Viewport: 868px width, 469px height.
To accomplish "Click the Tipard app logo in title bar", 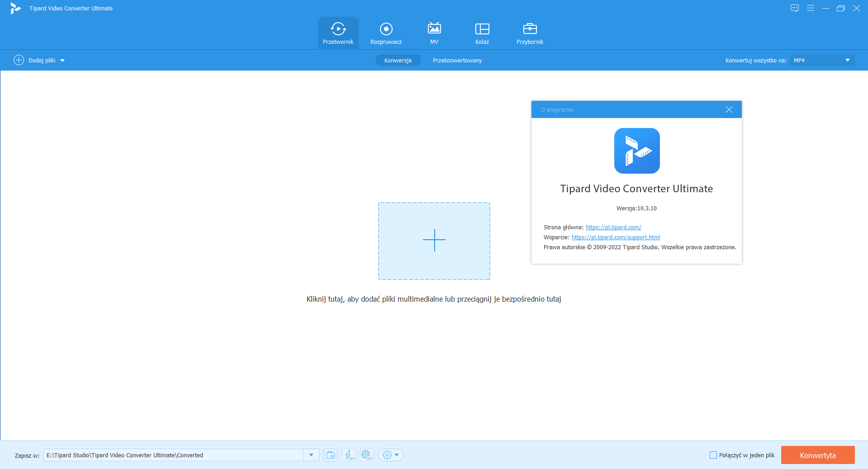I will [x=15, y=8].
